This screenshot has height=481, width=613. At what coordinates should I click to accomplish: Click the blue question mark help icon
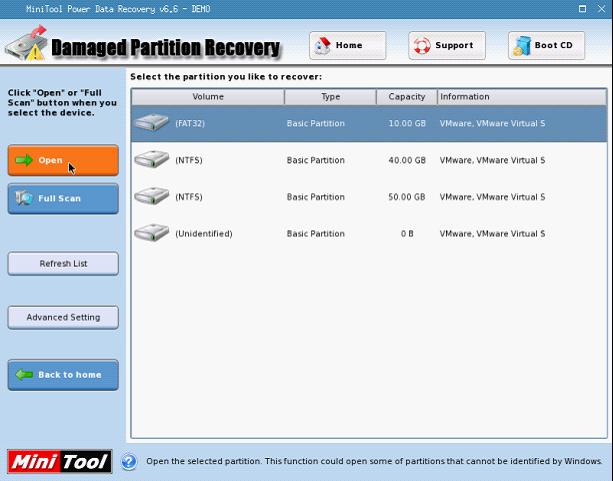129,461
